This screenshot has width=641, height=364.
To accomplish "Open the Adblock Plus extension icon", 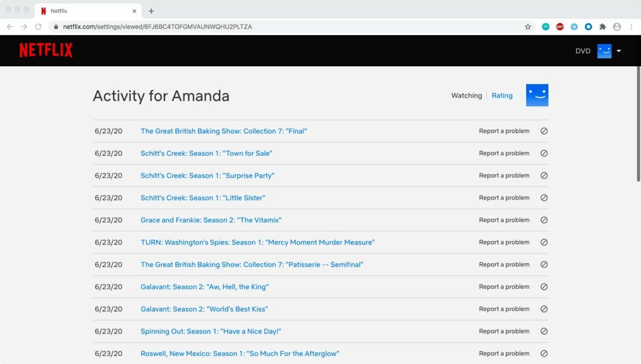I will pyautogui.click(x=559, y=26).
